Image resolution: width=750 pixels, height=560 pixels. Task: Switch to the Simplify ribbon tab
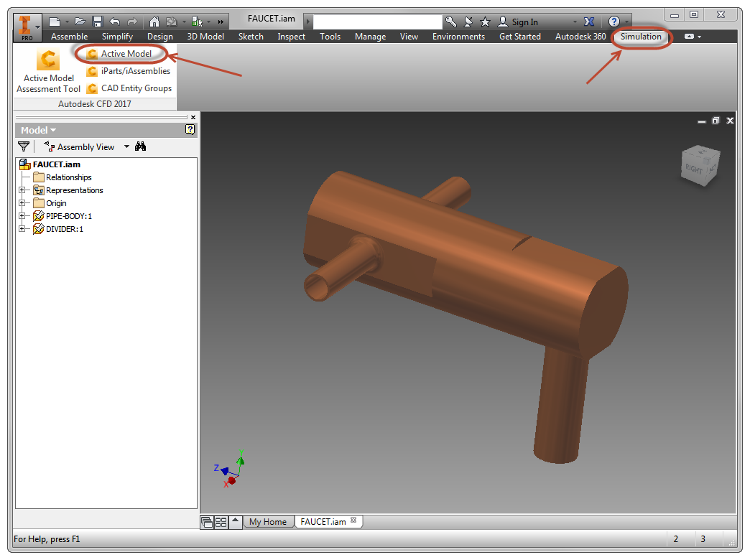coord(117,37)
